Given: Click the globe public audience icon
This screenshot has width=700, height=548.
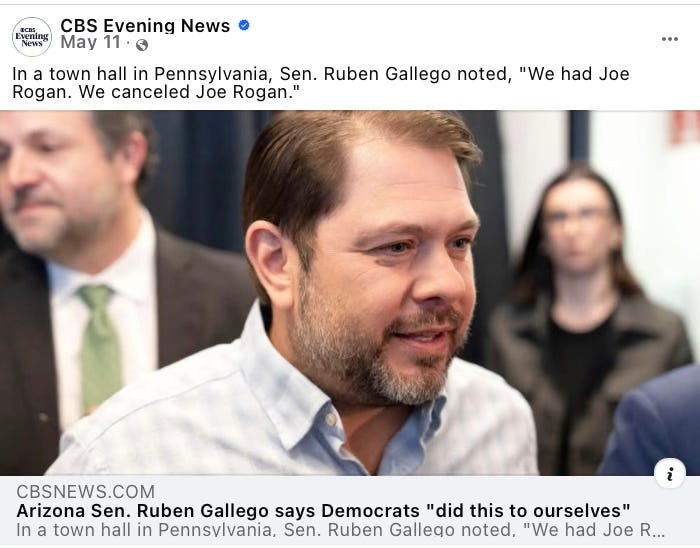Looking at the screenshot, I should (142, 45).
